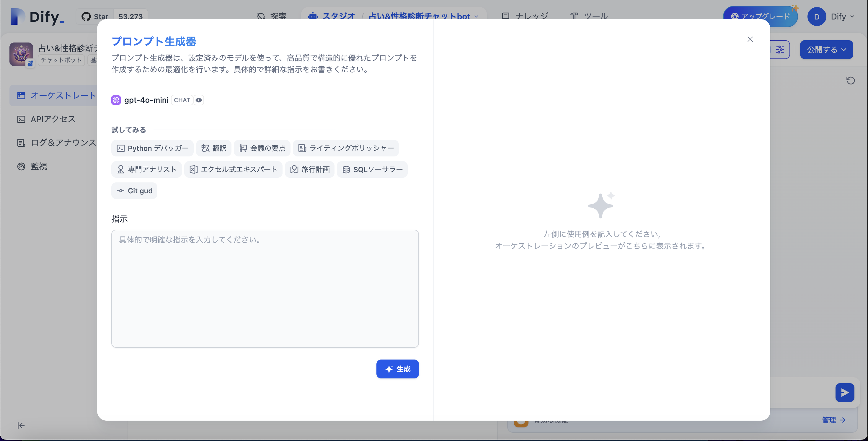The width and height of the screenshot is (868, 441).
Task: Click the GitHub Star icon
Action: [86, 16]
